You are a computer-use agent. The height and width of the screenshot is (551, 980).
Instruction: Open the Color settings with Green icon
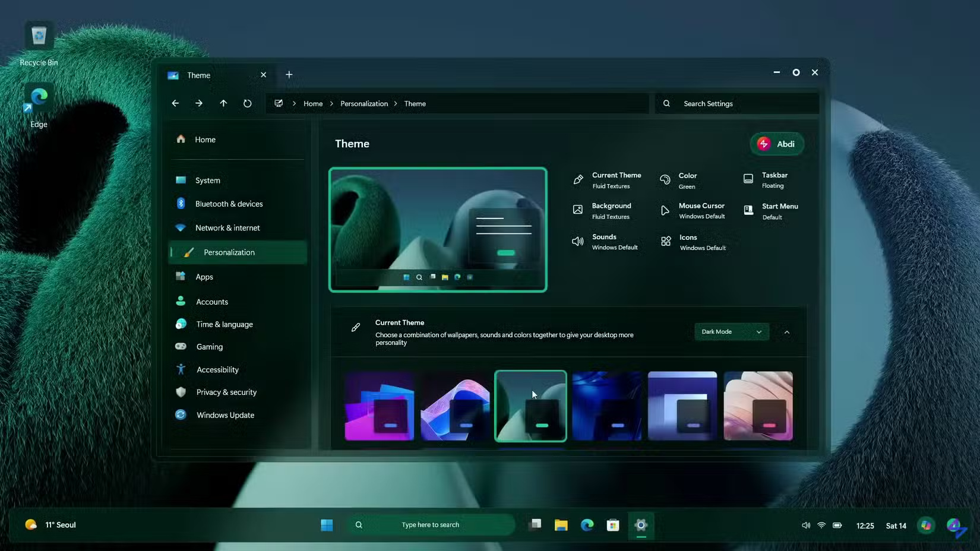tap(665, 180)
